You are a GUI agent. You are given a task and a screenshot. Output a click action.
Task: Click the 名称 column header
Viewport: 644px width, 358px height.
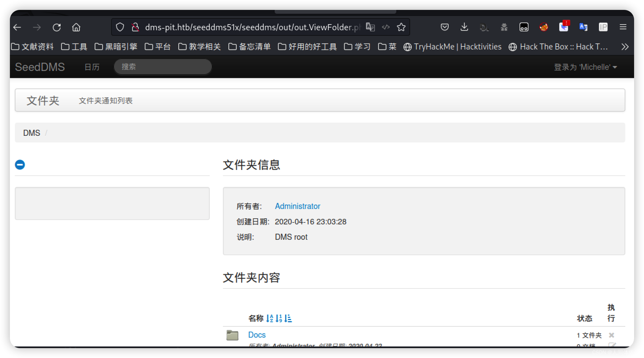point(256,318)
